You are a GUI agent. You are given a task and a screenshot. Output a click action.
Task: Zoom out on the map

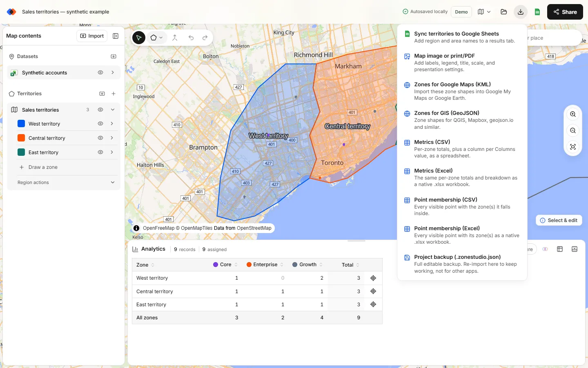coord(573,131)
